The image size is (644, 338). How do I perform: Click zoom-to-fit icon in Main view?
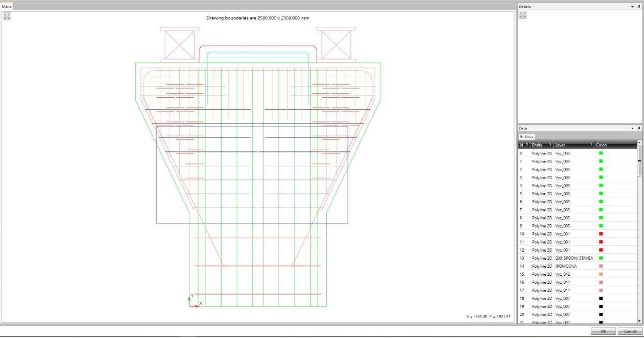(7, 16)
